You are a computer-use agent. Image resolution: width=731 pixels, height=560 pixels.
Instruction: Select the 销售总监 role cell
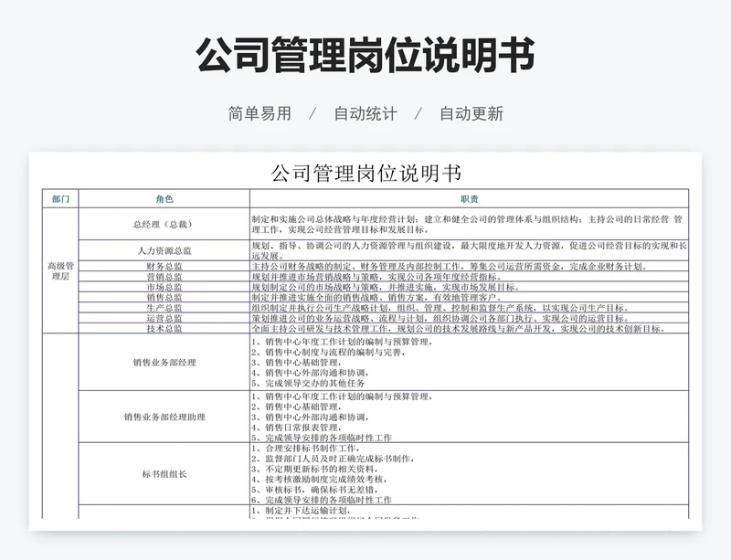[164, 297]
